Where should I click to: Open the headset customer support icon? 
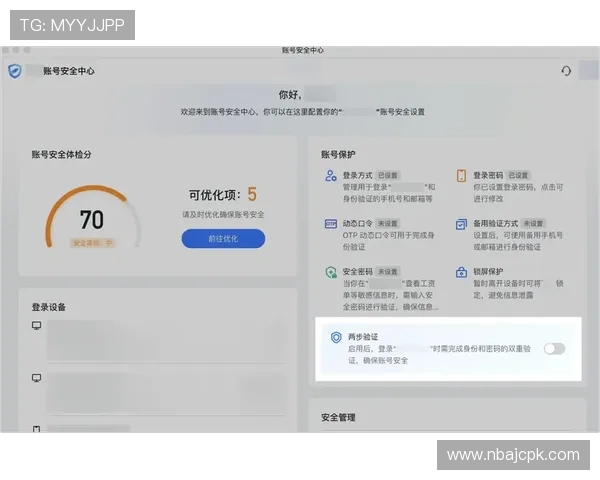click(566, 71)
